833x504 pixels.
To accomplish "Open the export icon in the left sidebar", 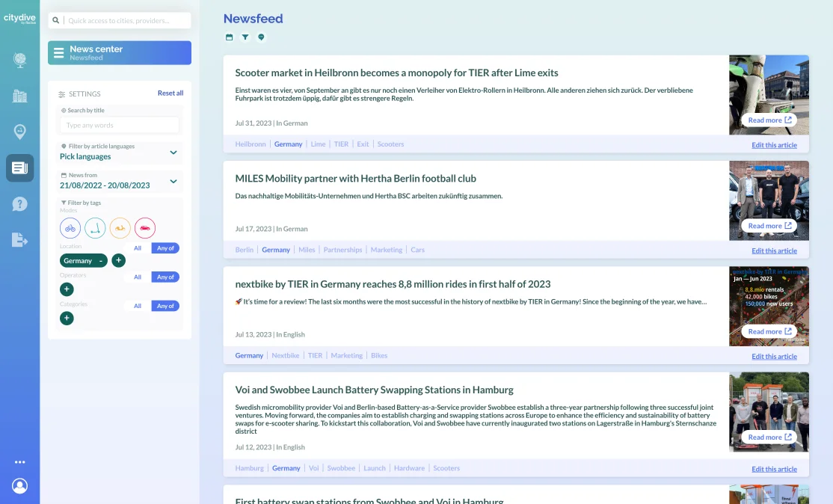I will tap(19, 238).
